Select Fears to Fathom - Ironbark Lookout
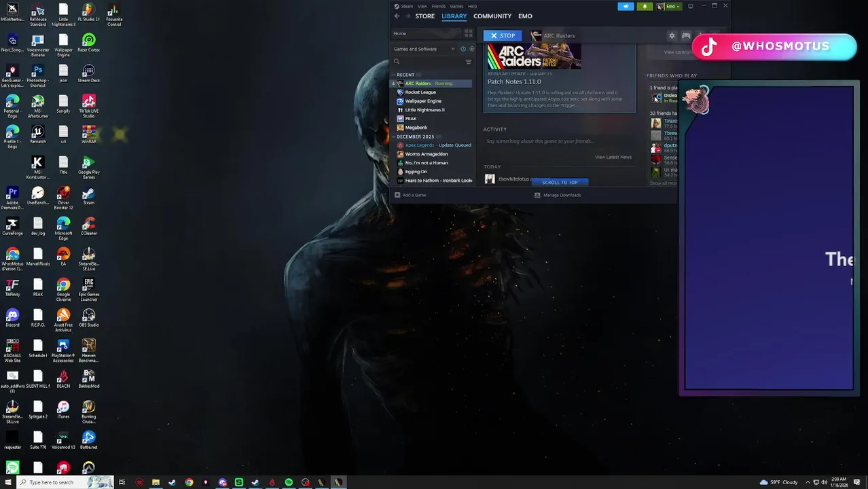Screen dimensions: 868x489 tap(431, 181)
